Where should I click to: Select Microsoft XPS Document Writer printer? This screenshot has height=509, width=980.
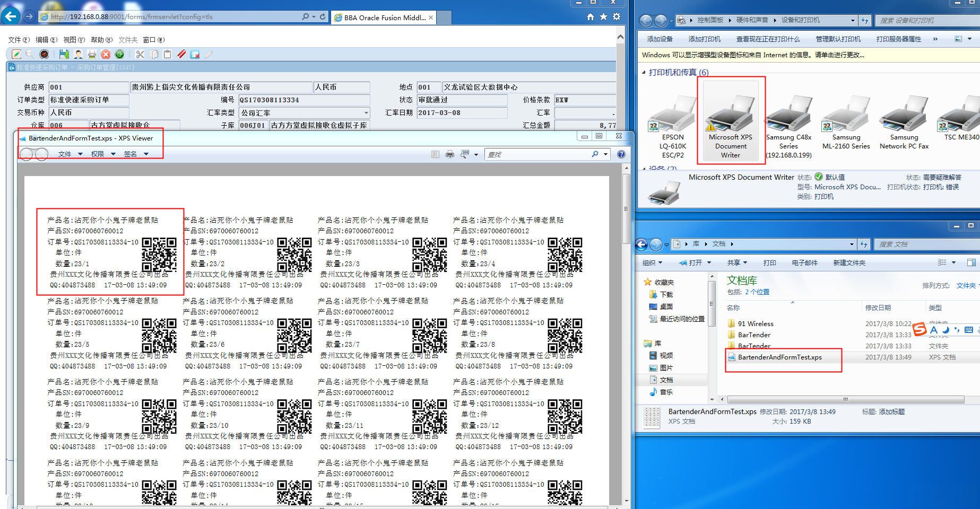click(x=731, y=120)
